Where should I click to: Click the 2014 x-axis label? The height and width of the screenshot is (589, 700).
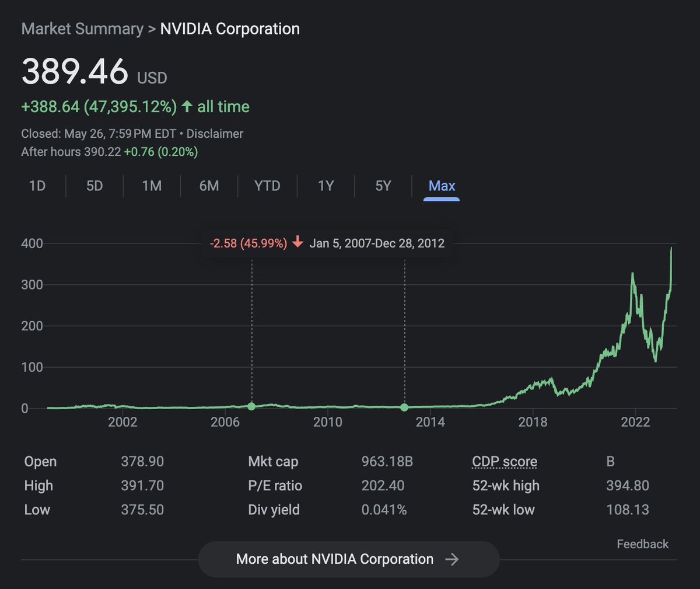(x=430, y=422)
